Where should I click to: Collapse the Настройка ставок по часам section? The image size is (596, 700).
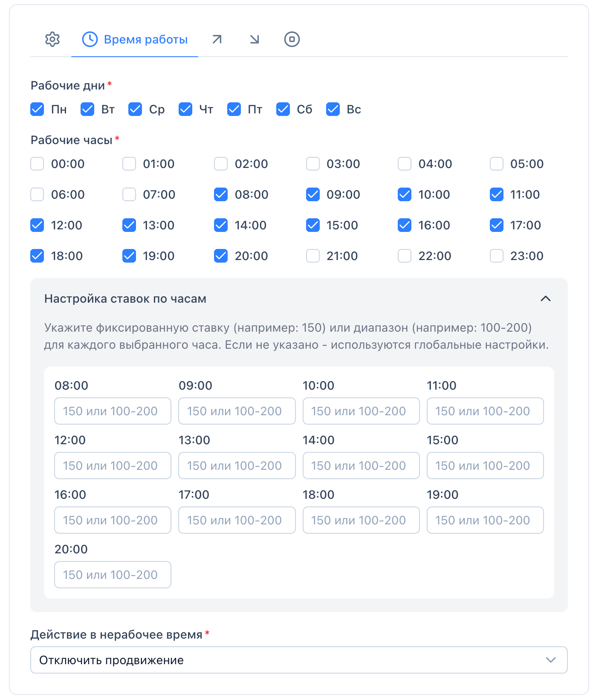[546, 299]
